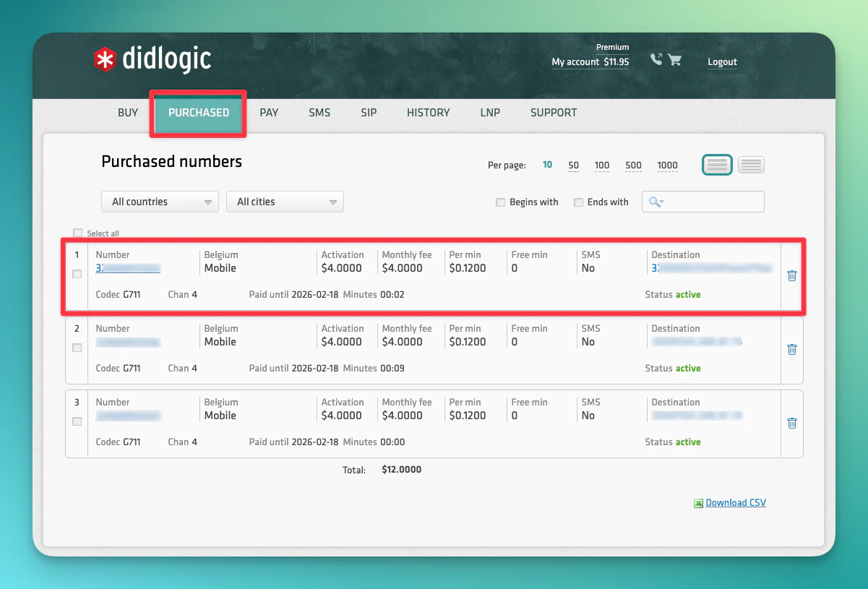Click the Download CSV link
This screenshot has width=868, height=589.
[736, 502]
